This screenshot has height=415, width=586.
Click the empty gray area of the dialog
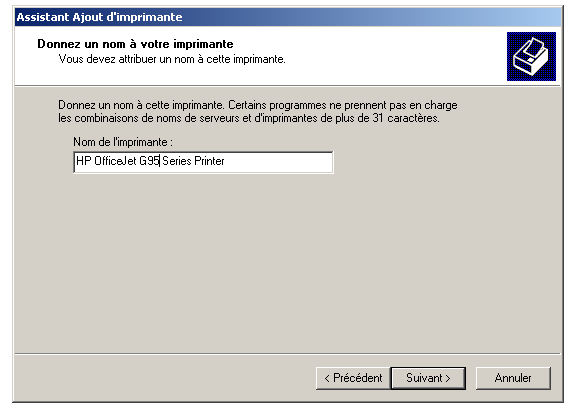click(x=288, y=262)
